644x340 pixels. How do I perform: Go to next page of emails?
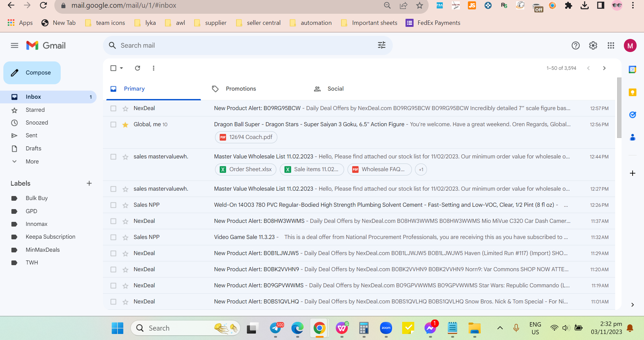[x=604, y=68]
